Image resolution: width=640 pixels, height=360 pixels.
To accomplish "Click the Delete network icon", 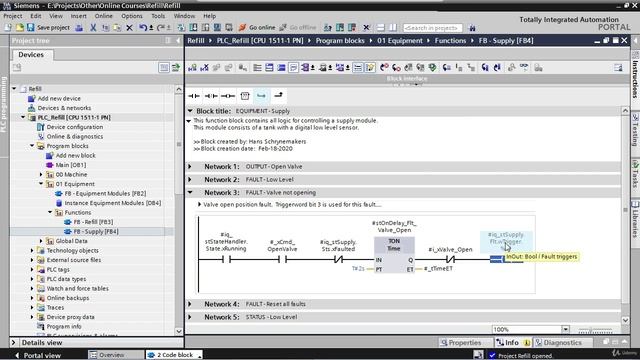I will click(x=204, y=68).
